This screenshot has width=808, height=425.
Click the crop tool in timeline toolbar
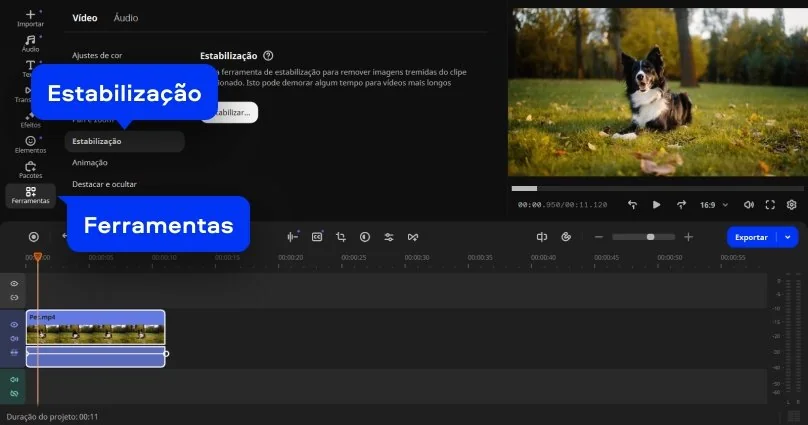[x=341, y=237]
